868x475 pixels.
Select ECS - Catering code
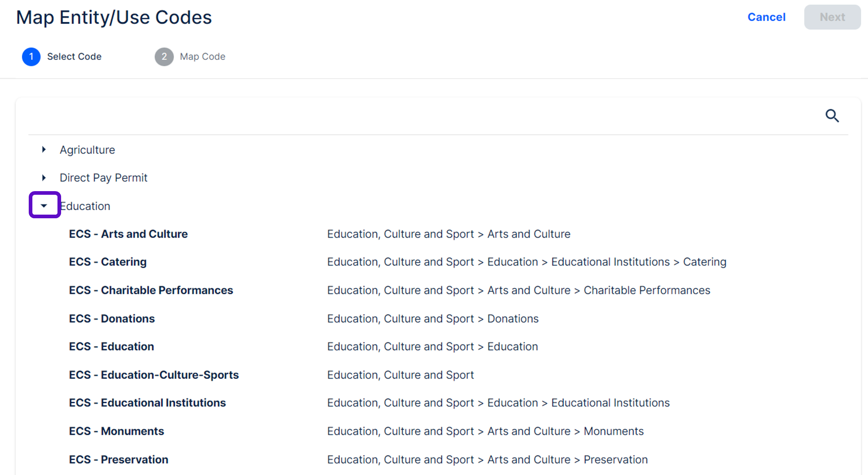click(108, 262)
